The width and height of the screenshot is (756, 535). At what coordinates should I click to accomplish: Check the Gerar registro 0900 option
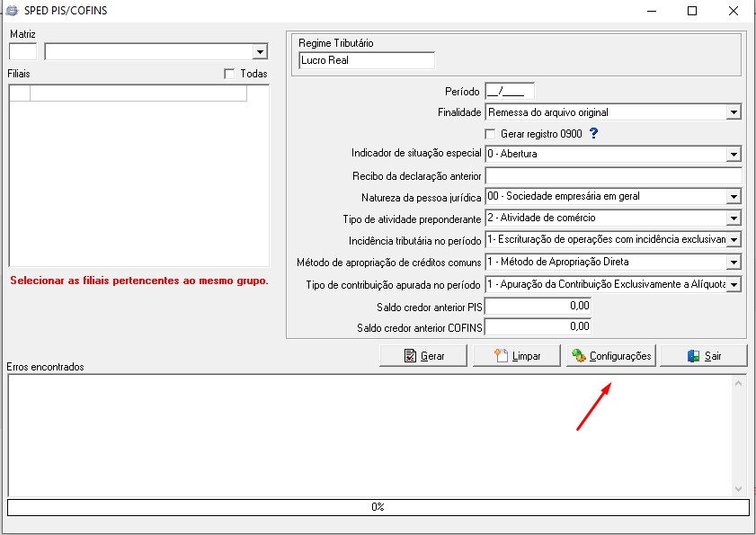(x=490, y=134)
